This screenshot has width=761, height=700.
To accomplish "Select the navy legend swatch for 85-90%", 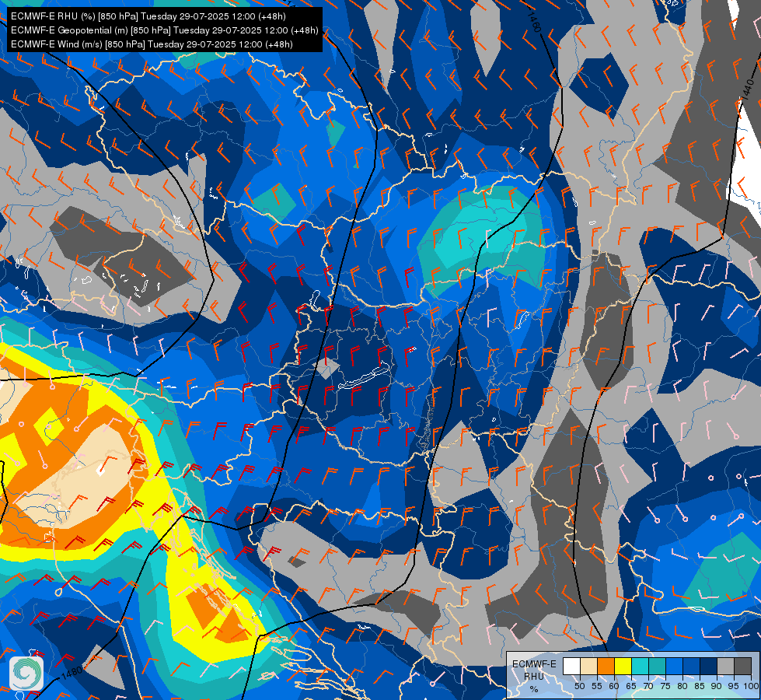I will click(709, 666).
